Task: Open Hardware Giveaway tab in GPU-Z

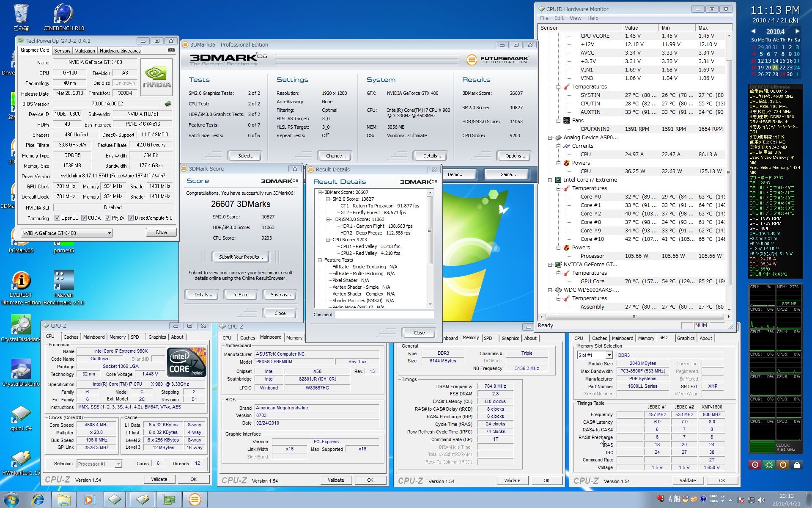Action: pos(120,51)
